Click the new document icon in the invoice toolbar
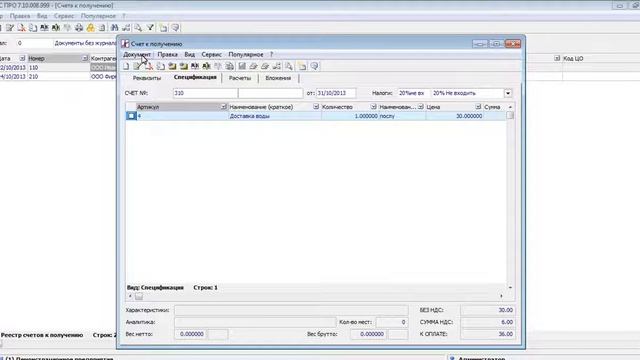The height and width of the screenshot is (360, 640). point(127,66)
